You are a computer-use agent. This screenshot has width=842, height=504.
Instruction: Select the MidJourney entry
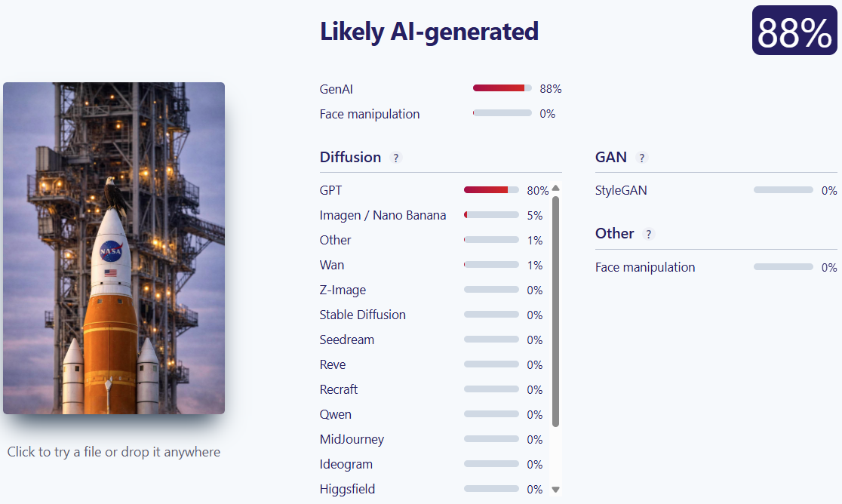point(352,439)
